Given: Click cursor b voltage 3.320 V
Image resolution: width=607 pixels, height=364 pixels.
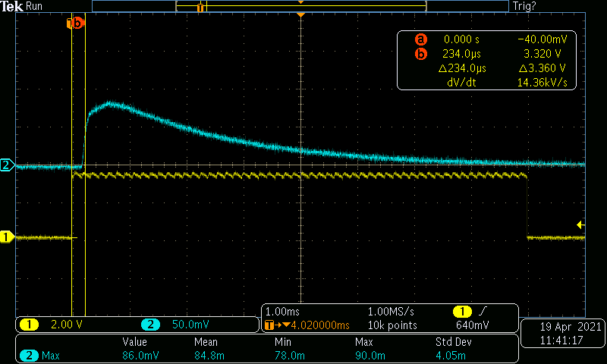Looking at the screenshot, I should 542,54.
